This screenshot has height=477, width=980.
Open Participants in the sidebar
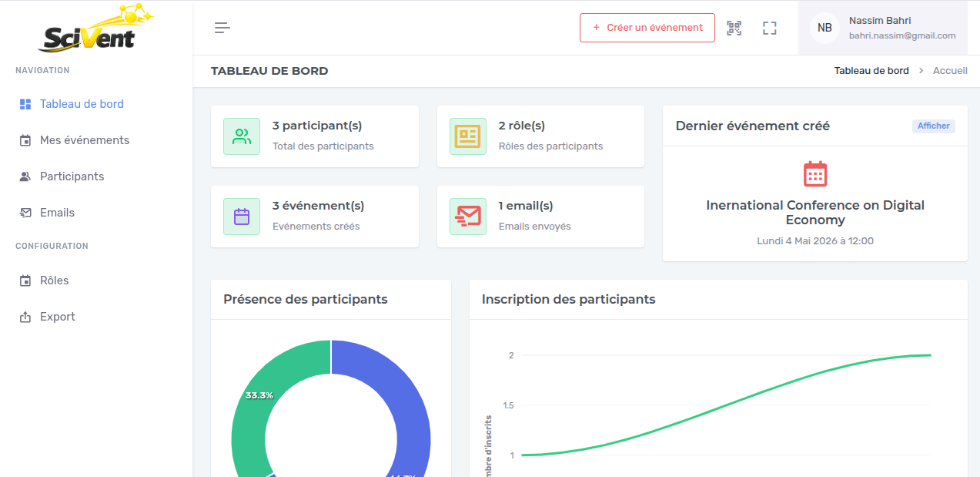72,176
